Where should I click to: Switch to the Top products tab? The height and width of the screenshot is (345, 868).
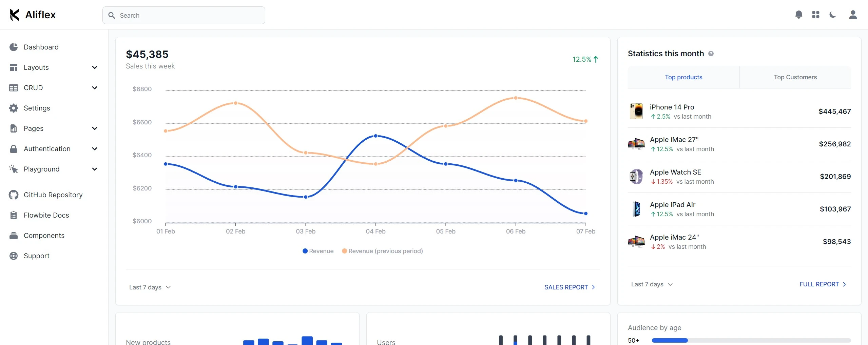(x=683, y=77)
